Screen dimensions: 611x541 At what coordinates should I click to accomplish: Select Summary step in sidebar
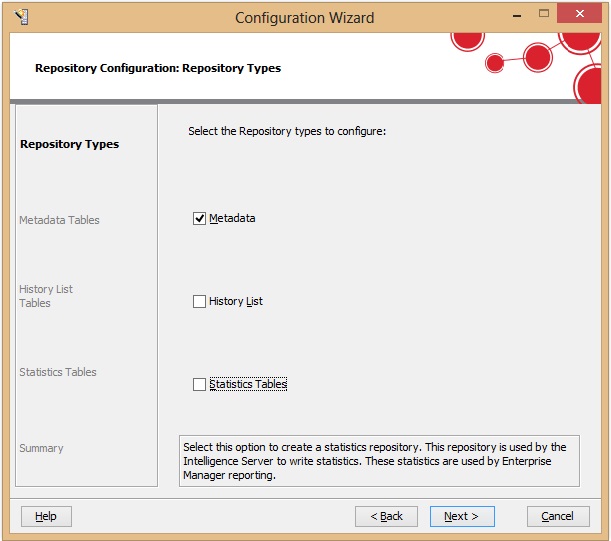[41, 448]
